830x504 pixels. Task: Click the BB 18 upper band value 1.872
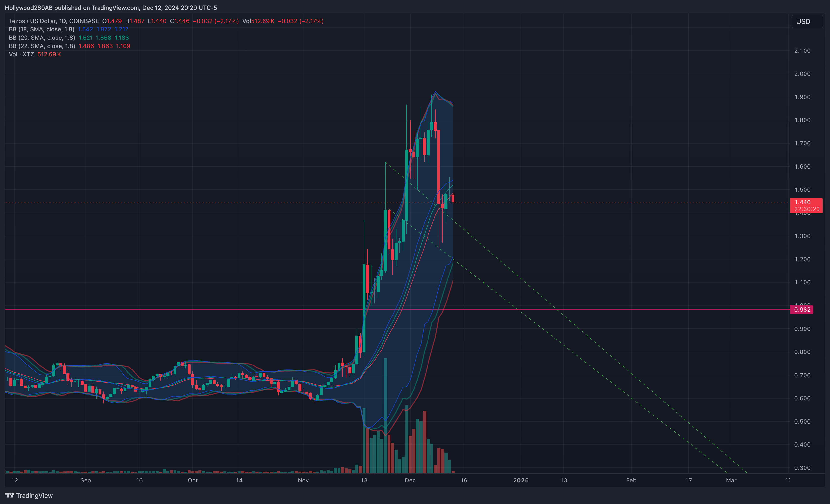coord(104,29)
